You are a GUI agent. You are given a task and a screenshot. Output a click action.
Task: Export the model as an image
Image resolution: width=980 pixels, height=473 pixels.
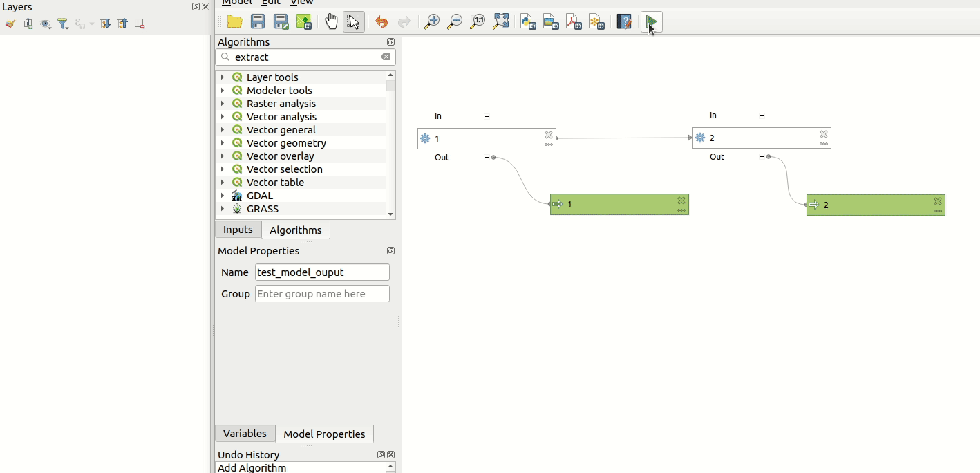(551, 22)
